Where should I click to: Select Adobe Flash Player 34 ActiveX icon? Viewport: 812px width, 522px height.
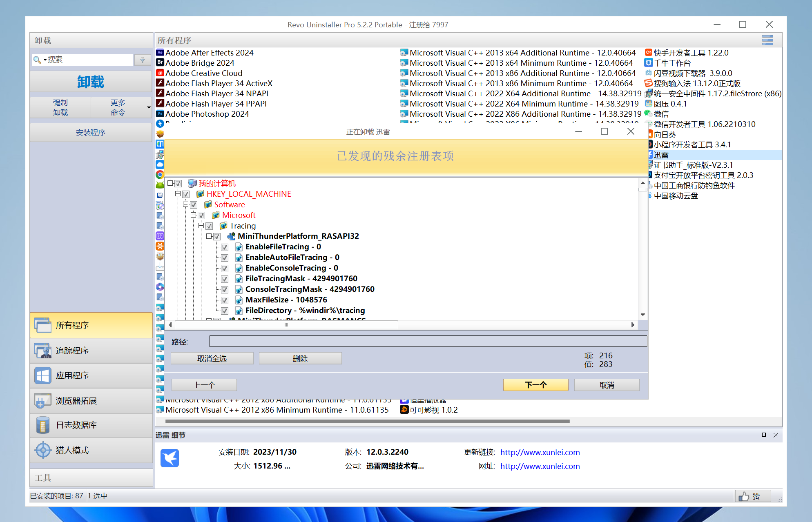(160, 83)
